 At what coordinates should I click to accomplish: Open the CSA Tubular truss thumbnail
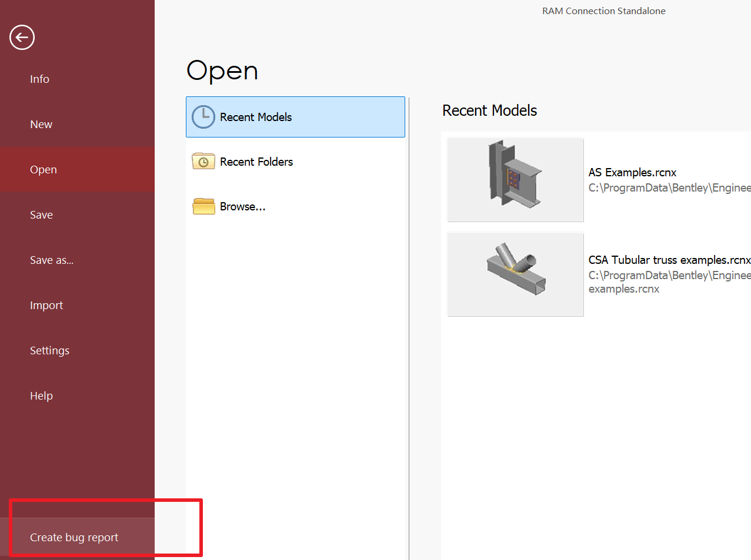(515, 274)
